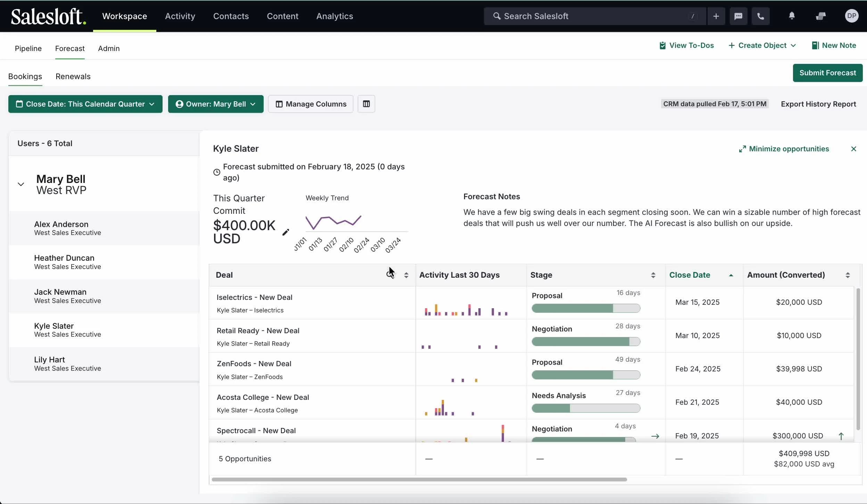Image resolution: width=867 pixels, height=504 pixels.
Task: Select Alex Anderson user row
Action: click(x=104, y=228)
